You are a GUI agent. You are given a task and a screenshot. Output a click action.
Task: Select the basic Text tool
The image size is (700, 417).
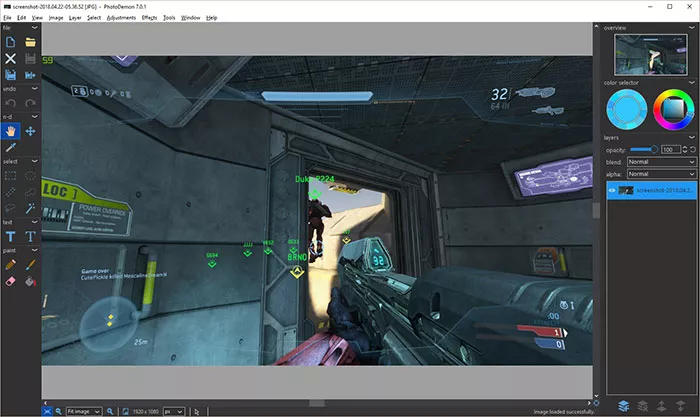click(10, 237)
